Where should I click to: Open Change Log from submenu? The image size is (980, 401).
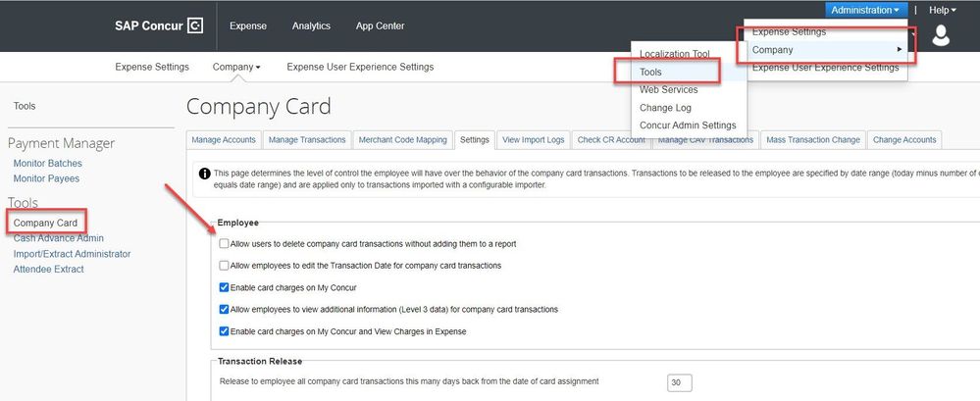coord(665,108)
